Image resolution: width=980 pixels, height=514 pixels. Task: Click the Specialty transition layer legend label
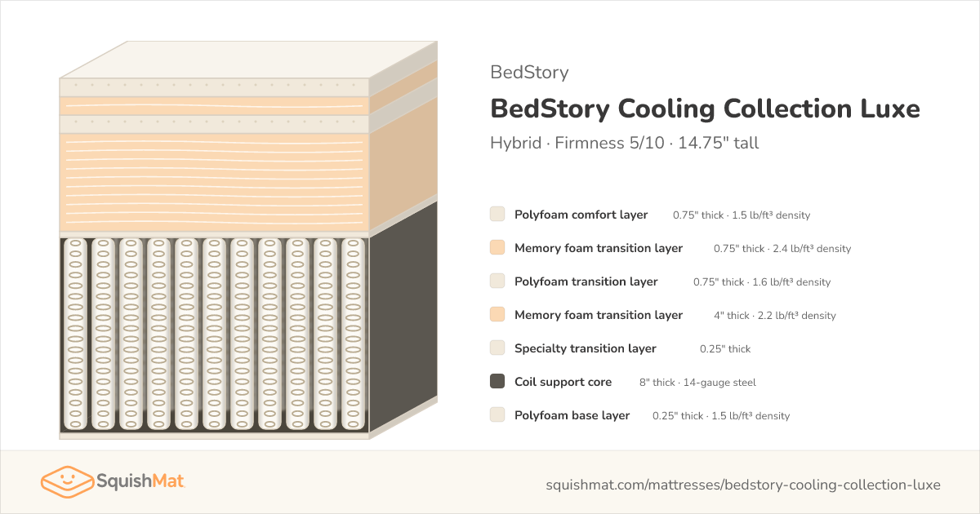tap(586, 348)
